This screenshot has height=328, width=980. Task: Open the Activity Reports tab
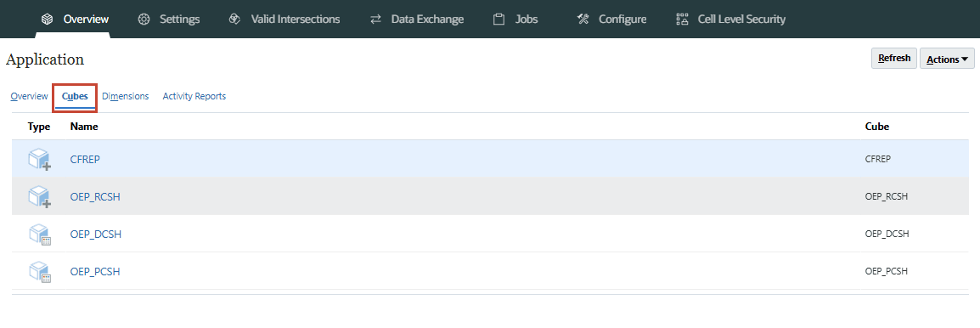(x=194, y=96)
